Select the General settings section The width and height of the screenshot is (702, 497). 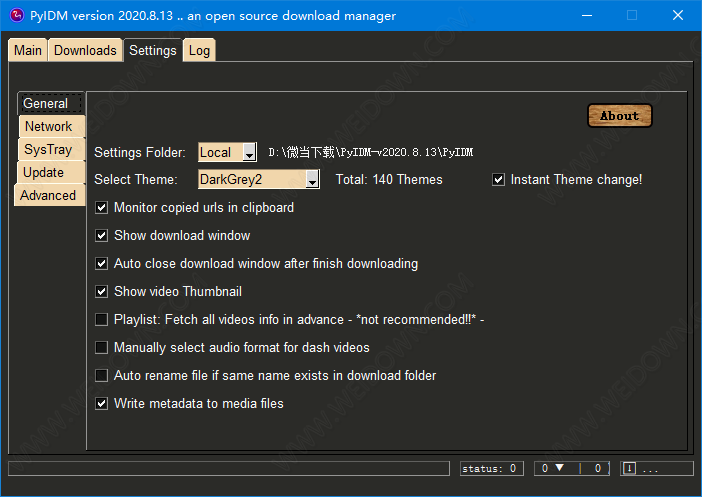(51, 103)
